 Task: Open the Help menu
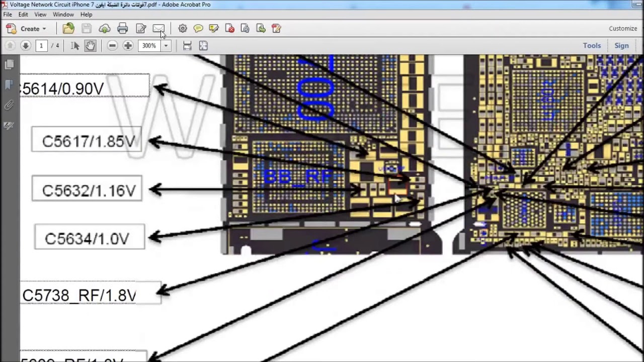[86, 15]
